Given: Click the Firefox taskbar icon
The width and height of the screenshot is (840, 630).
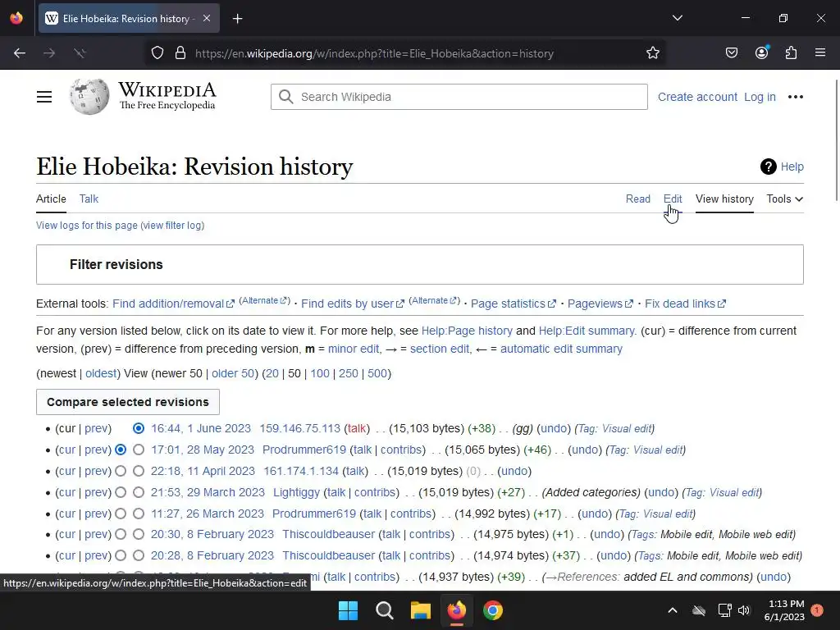Looking at the screenshot, I should 456,610.
